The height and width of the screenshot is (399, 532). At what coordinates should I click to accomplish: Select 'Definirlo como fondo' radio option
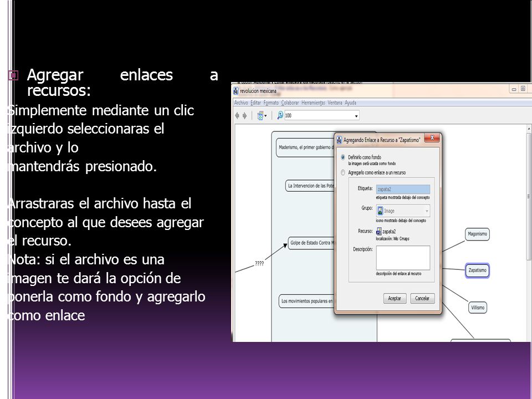(342, 157)
